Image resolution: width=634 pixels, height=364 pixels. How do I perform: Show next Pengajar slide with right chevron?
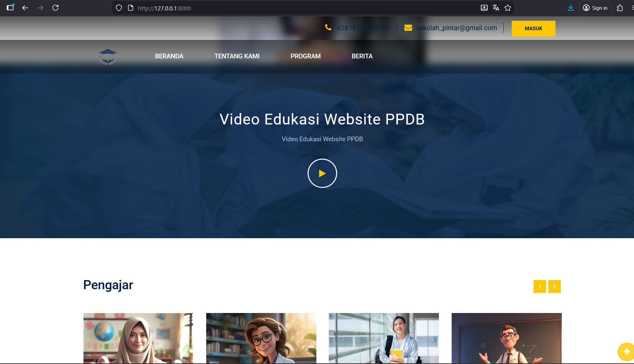554,287
